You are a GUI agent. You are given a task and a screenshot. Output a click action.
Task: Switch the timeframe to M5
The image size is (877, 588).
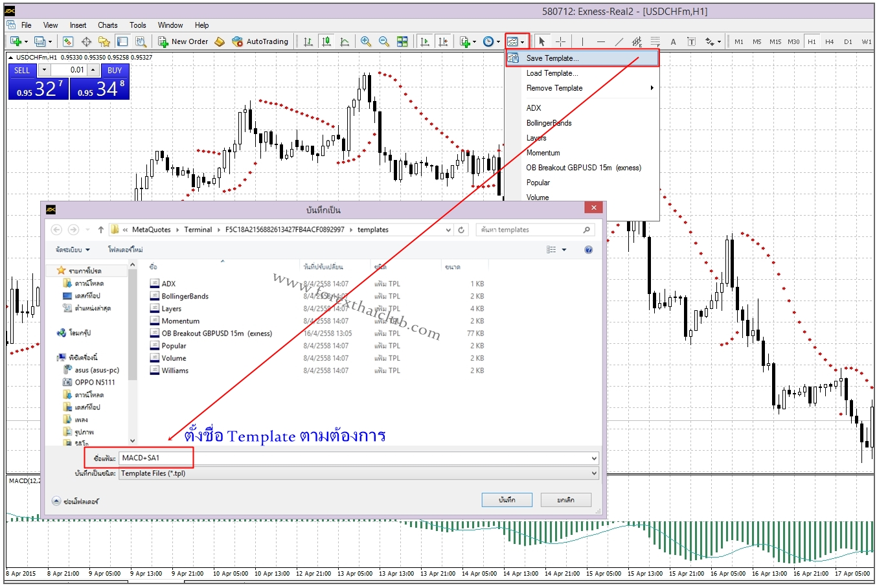pyautogui.click(x=757, y=41)
